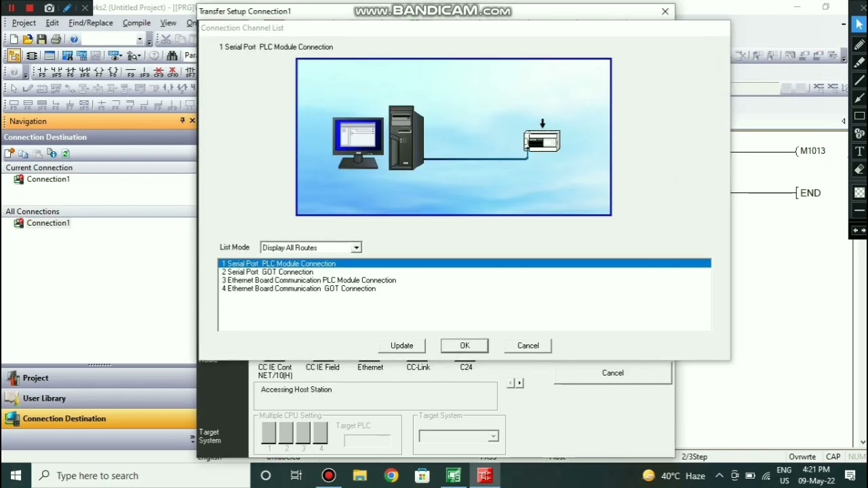Select Bandicam numbering tool

click(859, 134)
